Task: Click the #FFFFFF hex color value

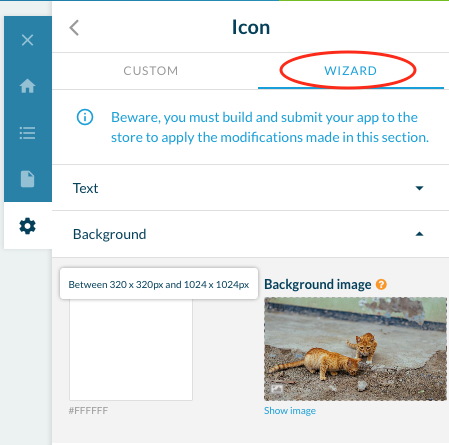Action: tap(88, 410)
